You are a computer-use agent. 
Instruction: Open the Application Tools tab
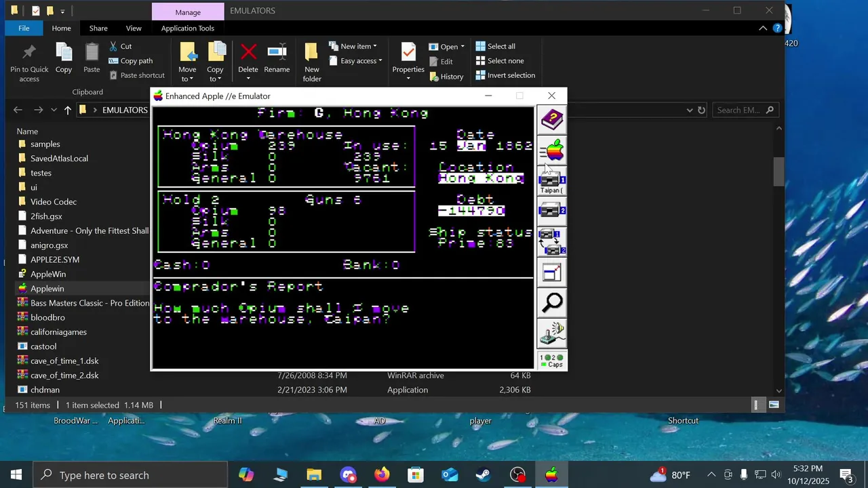point(188,28)
